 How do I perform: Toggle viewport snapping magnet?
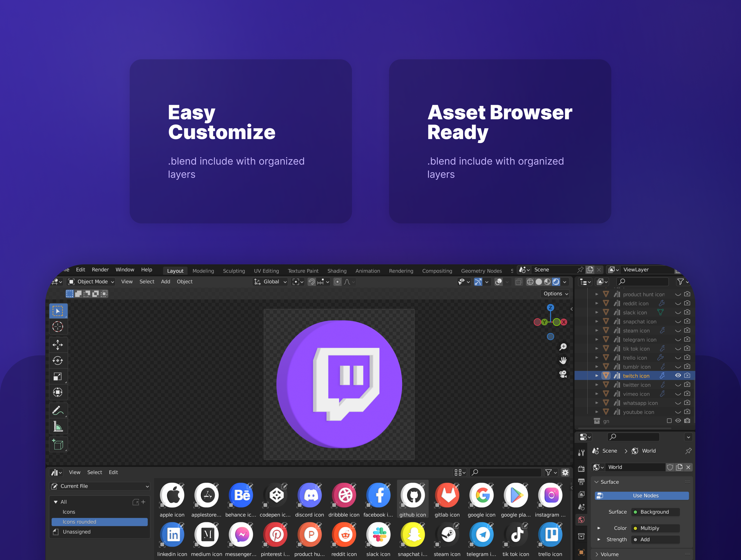(312, 282)
